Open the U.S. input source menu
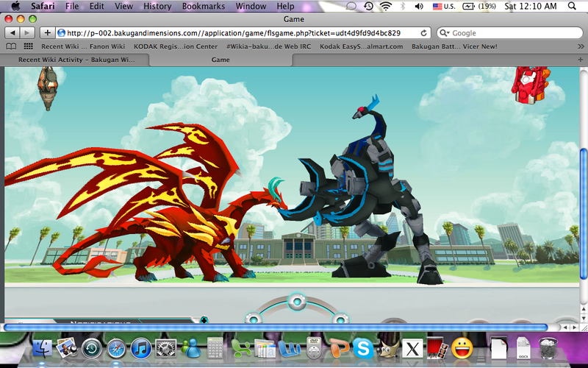588x368 pixels. 442,6
